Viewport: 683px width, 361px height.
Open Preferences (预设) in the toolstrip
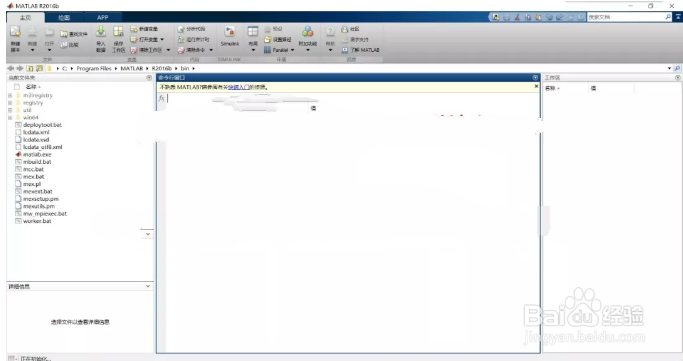(273, 29)
